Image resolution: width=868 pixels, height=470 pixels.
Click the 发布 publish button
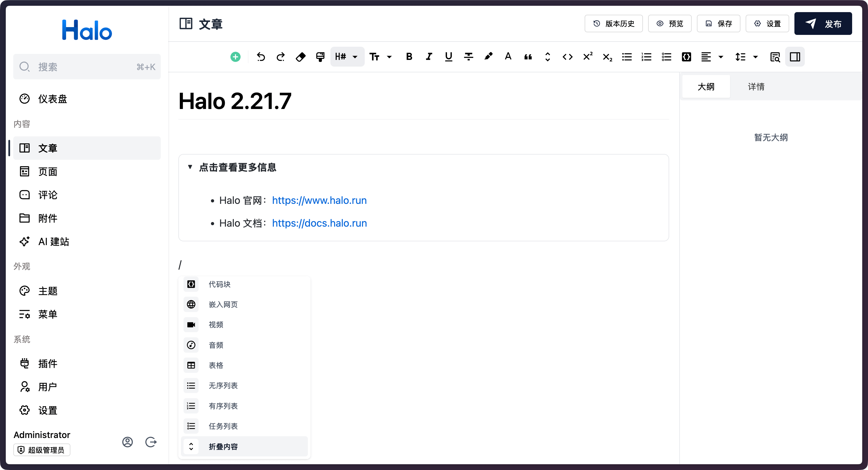tap(823, 24)
